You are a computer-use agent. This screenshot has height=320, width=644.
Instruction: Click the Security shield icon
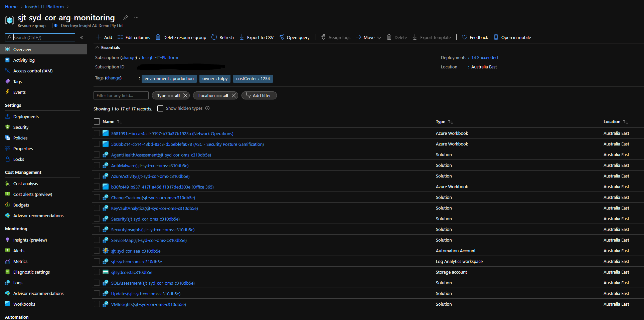click(7, 127)
